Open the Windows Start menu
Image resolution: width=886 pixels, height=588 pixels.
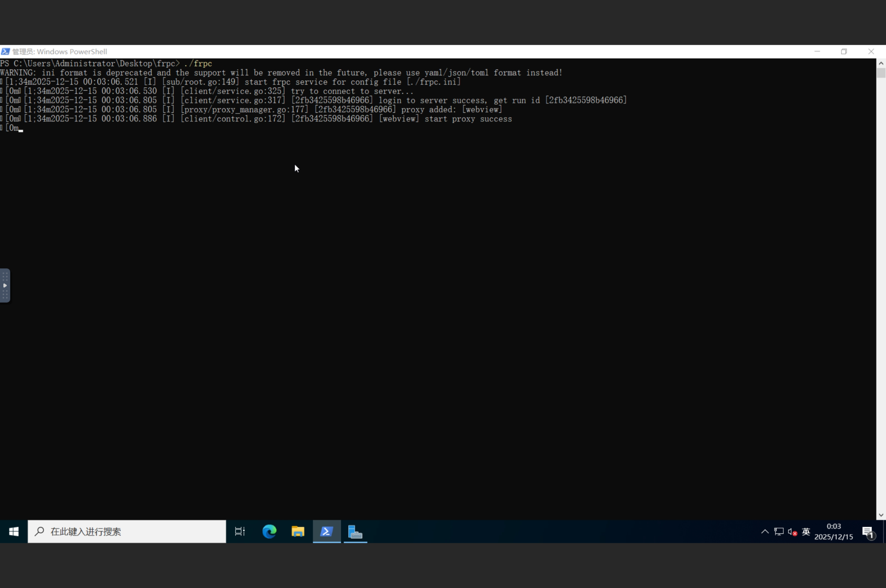click(x=14, y=531)
